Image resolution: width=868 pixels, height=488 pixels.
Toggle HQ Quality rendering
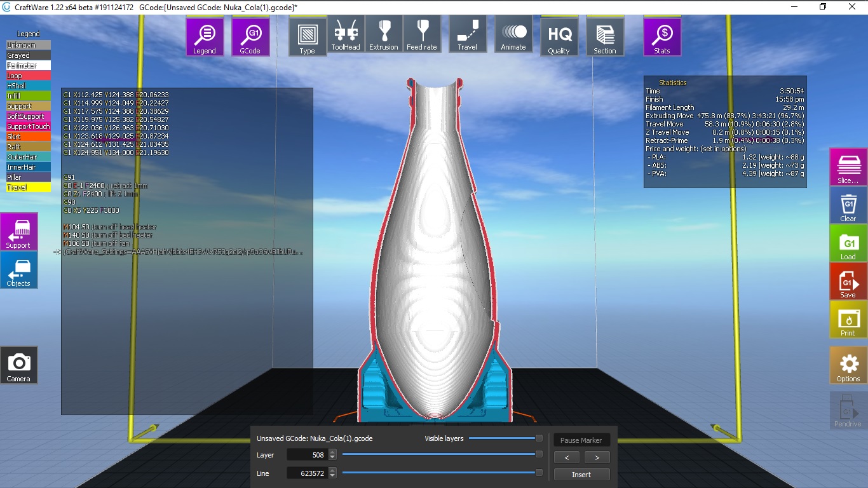(x=559, y=37)
